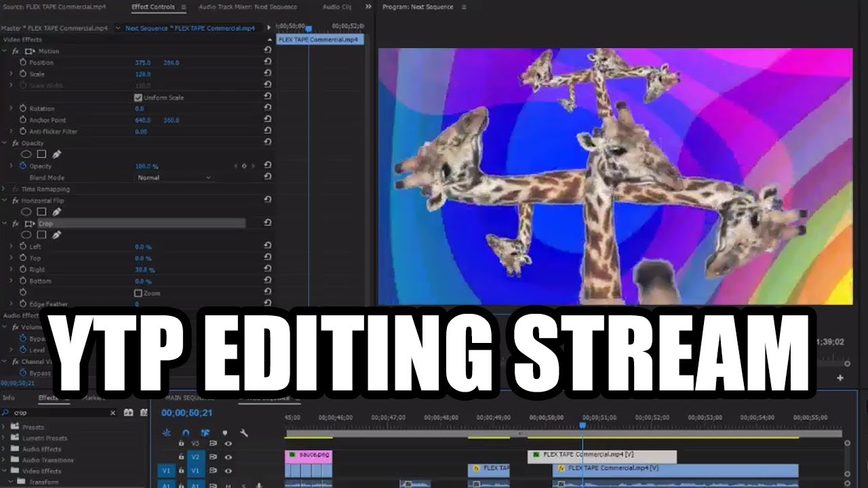Create rectangle mask under Crop effect

click(41, 235)
